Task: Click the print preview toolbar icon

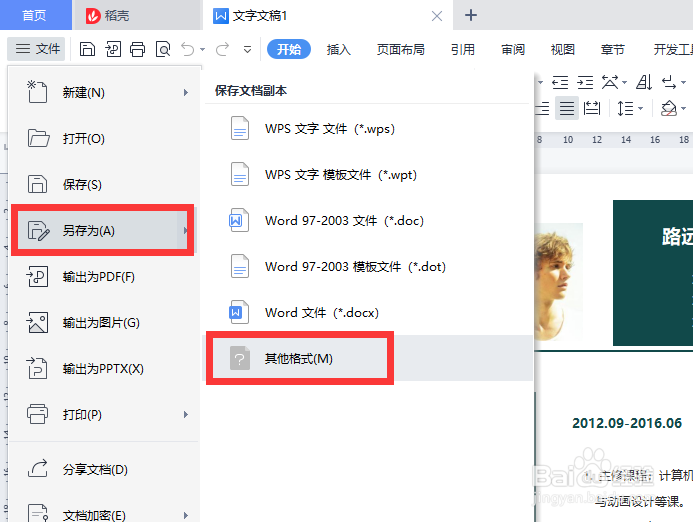Action: 163,49
